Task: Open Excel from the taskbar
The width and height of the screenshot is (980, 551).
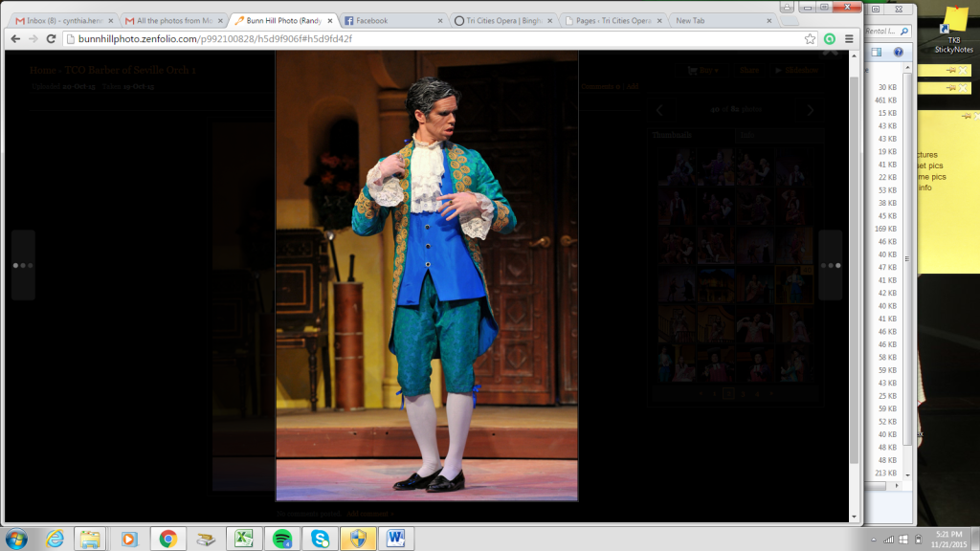Action: pyautogui.click(x=243, y=539)
